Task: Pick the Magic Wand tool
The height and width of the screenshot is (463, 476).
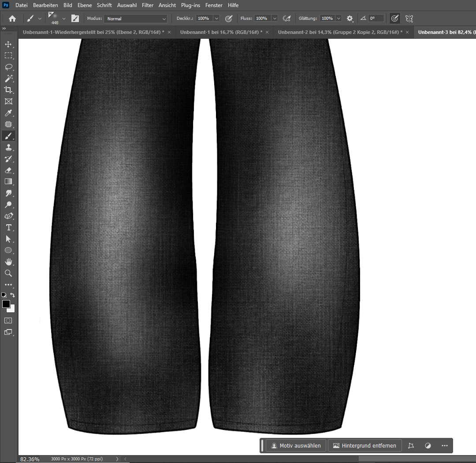Action: [x=8, y=79]
